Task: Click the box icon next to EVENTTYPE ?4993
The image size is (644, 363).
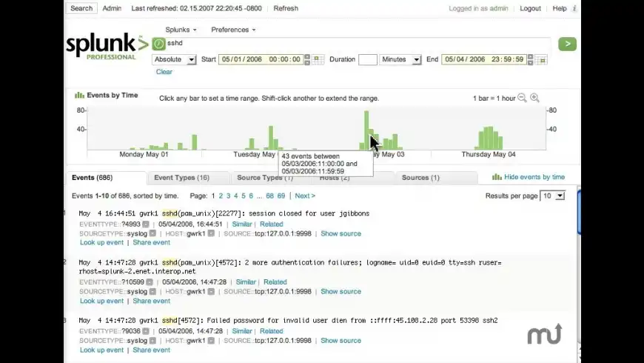Action: coord(146,224)
